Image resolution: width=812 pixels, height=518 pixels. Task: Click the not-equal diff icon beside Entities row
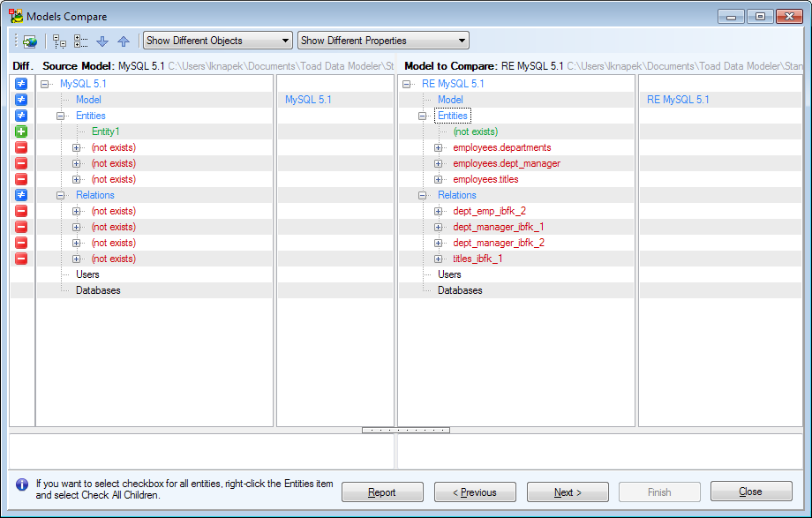[21, 116]
